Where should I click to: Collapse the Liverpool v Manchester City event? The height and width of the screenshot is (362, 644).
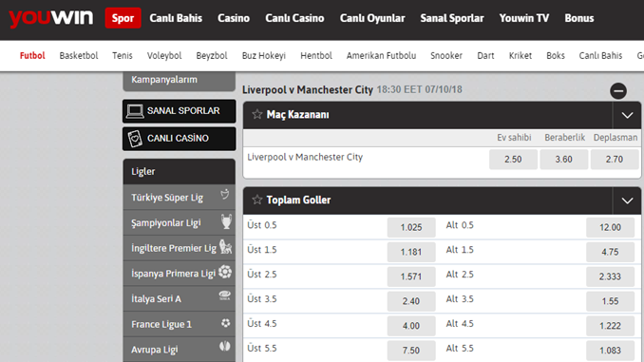618,91
